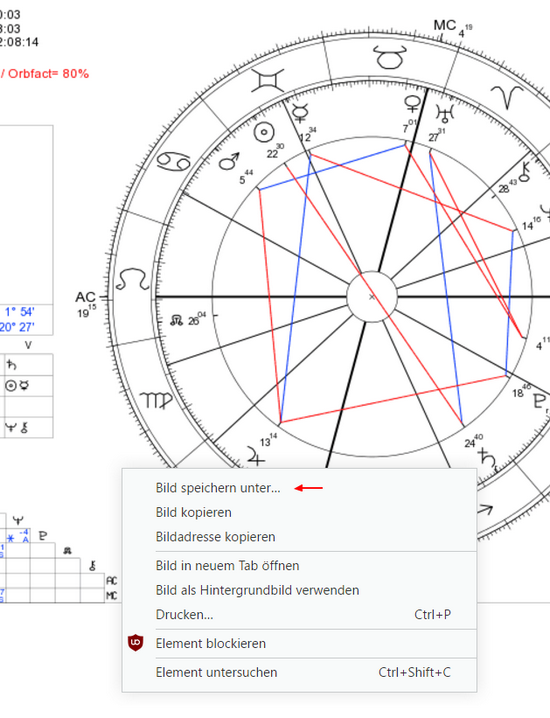Click the Leo zodiac symbol

[132, 279]
